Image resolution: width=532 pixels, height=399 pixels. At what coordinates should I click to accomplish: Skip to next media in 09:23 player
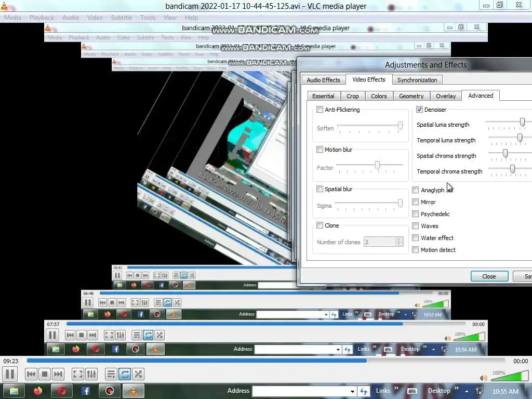pos(58,374)
